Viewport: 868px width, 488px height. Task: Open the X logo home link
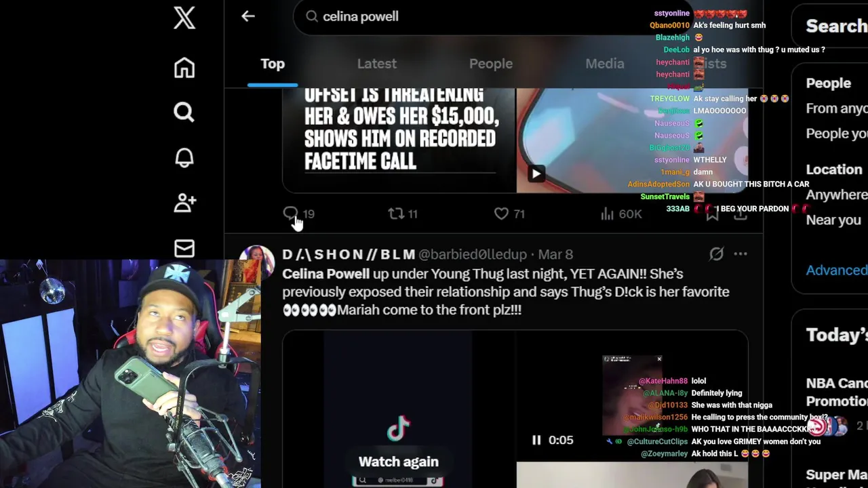184,18
